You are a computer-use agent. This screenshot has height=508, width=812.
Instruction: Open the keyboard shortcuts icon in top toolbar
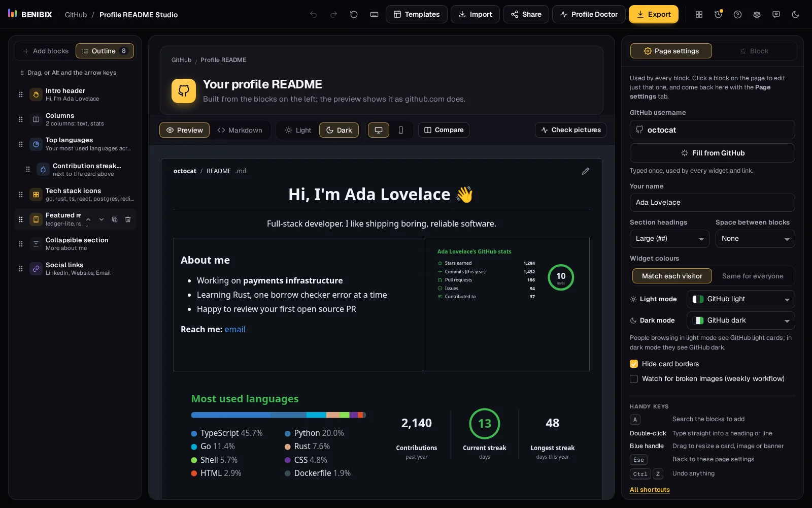click(x=374, y=15)
